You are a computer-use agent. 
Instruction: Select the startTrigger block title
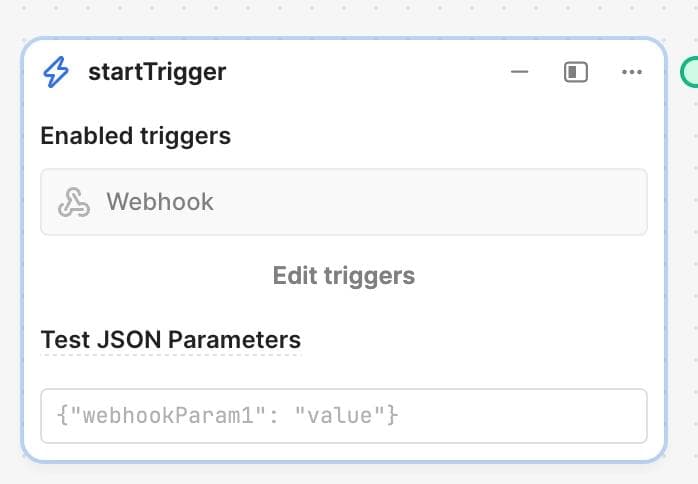tap(157, 72)
